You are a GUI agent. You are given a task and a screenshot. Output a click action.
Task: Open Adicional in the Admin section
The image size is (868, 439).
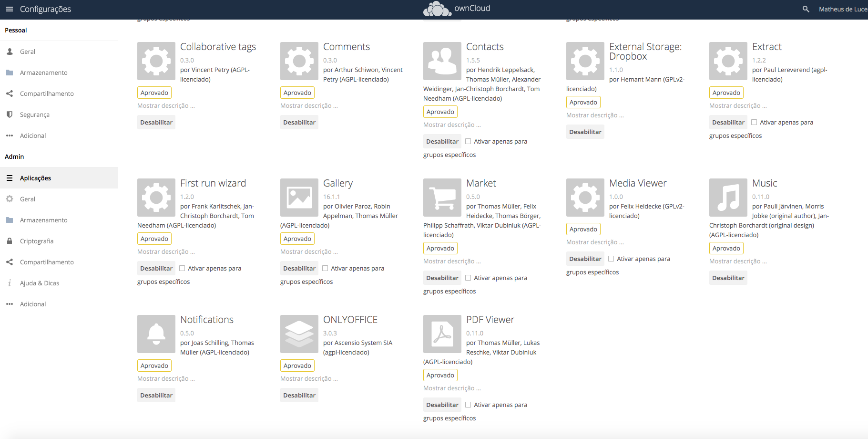click(x=59, y=304)
